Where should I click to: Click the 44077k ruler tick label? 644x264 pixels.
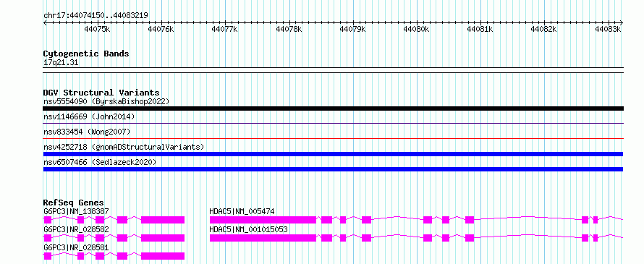click(x=224, y=29)
